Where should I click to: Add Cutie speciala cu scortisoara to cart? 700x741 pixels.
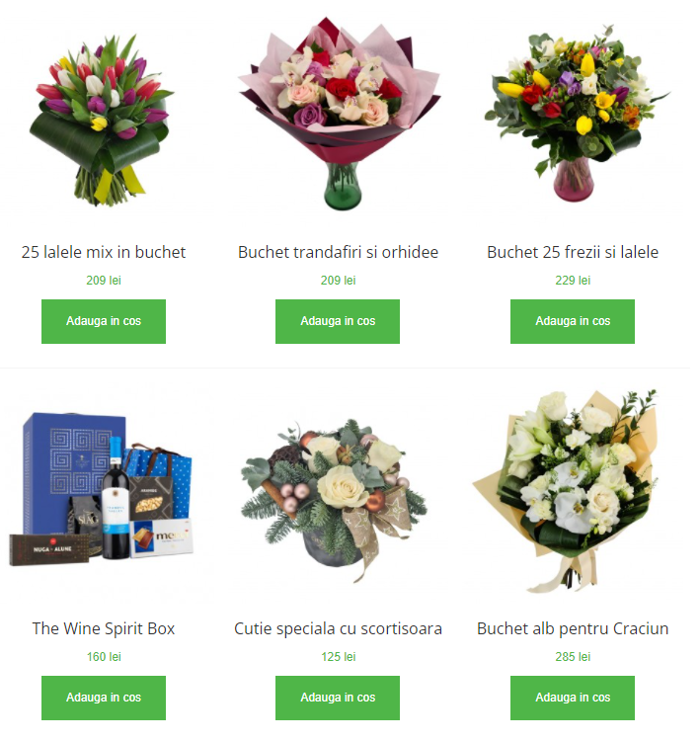338,698
